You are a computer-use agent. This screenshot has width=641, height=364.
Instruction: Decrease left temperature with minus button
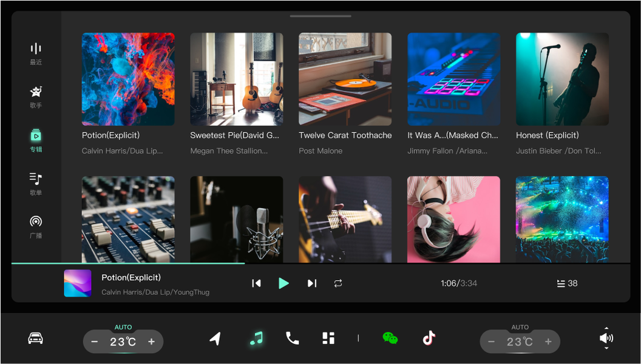pos(95,342)
